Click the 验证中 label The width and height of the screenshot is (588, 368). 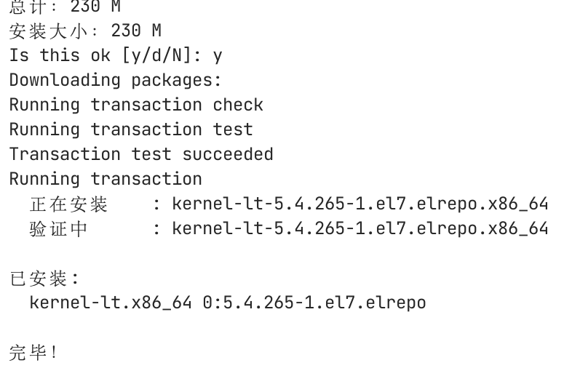[x=58, y=229]
